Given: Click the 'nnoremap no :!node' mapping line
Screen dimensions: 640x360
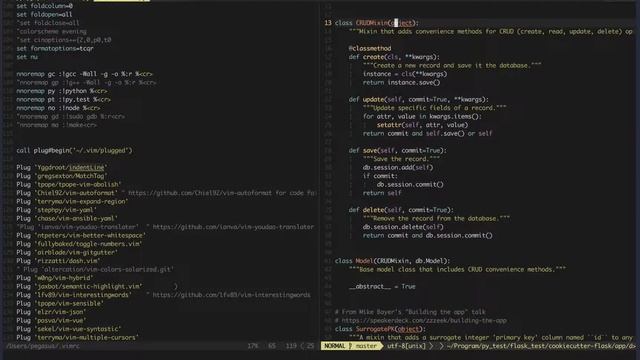Looking at the screenshot, I should [x=58, y=108].
